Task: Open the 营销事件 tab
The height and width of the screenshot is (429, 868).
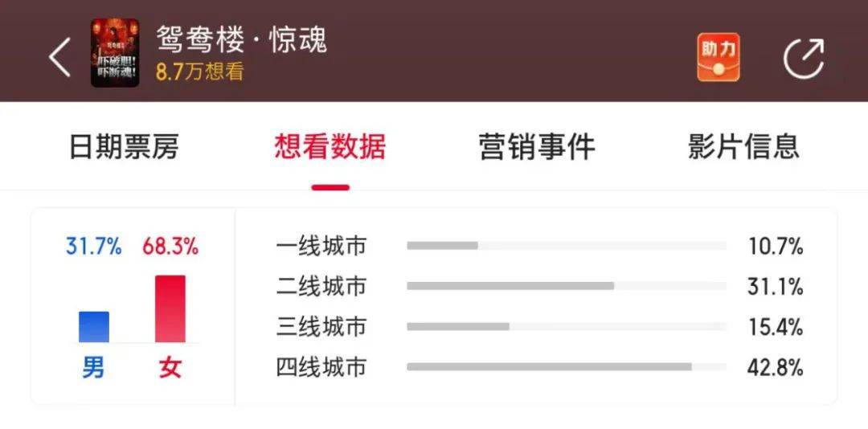Action: [x=537, y=147]
